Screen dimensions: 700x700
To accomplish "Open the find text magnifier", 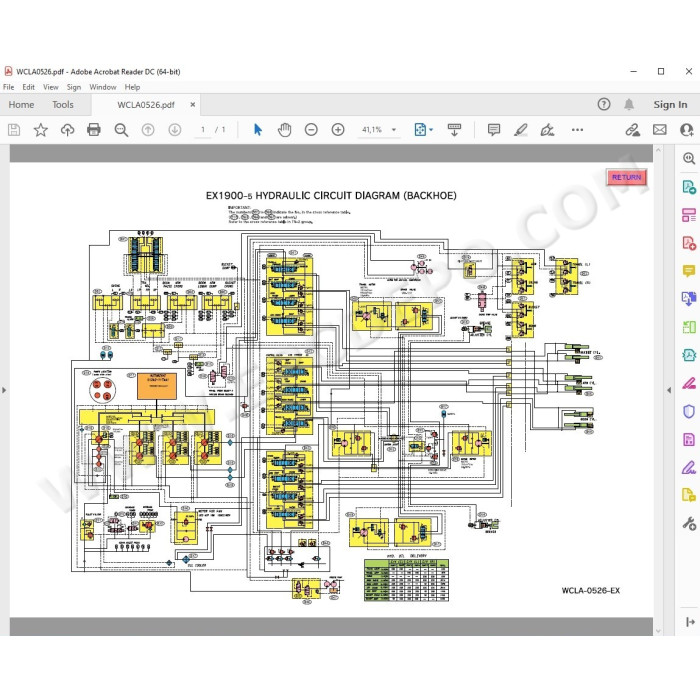I will pos(121,130).
